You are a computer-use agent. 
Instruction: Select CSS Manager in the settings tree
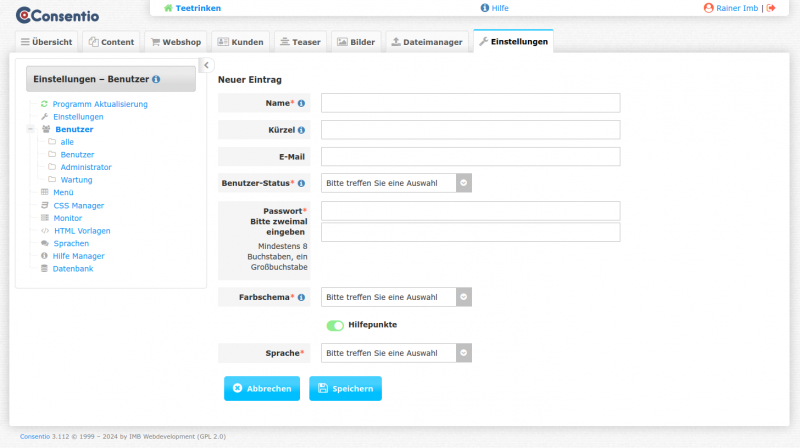(78, 205)
